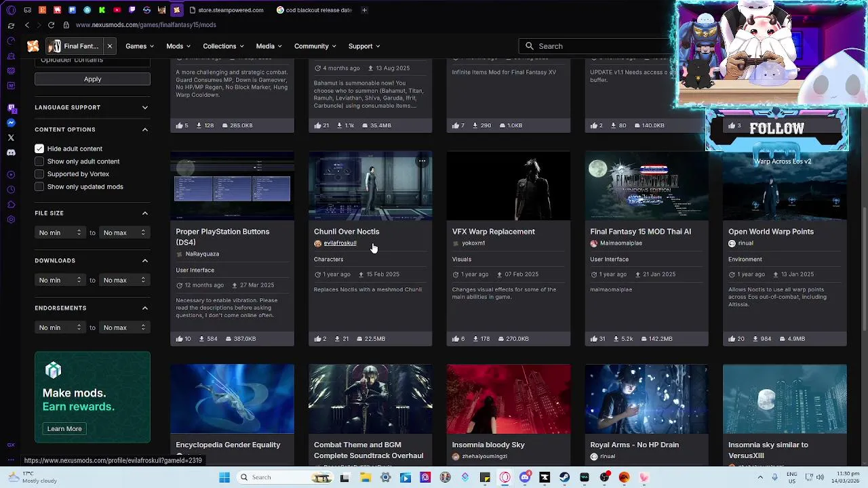Open the Mods menu
Image resolution: width=868 pixels, height=488 pixels.
[178, 46]
